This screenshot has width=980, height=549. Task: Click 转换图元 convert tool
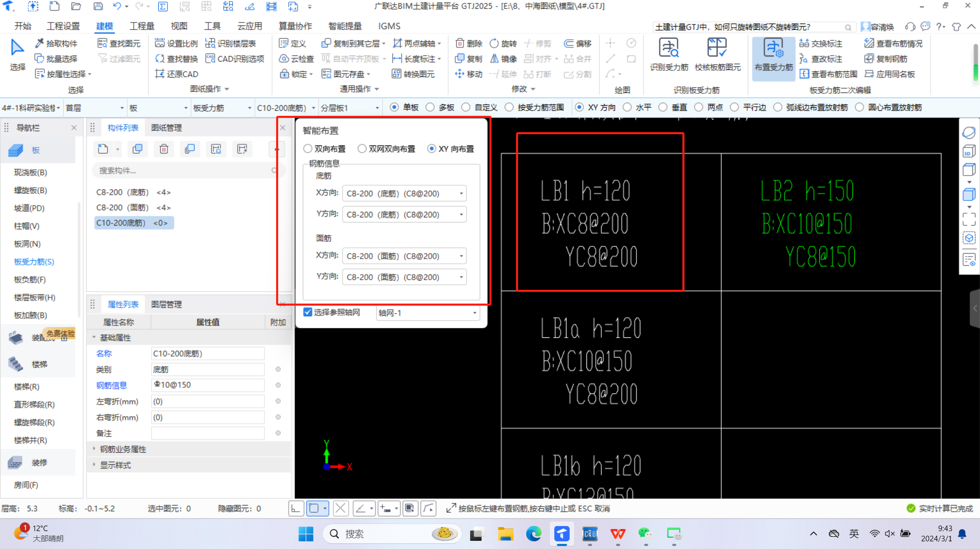click(413, 74)
